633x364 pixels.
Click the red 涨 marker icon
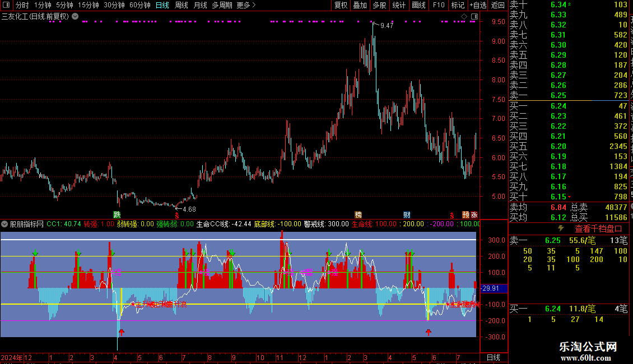pos(474,214)
